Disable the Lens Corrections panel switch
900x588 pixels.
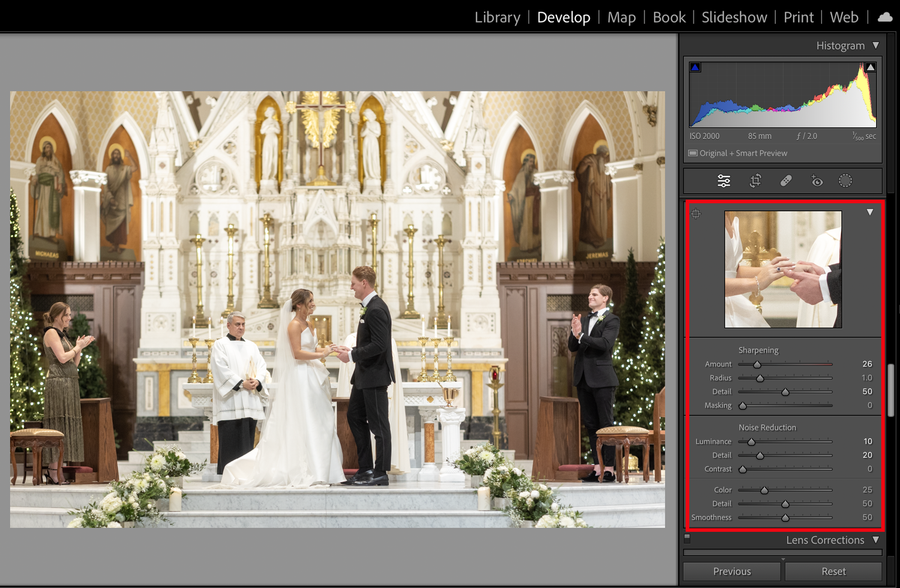[687, 539]
